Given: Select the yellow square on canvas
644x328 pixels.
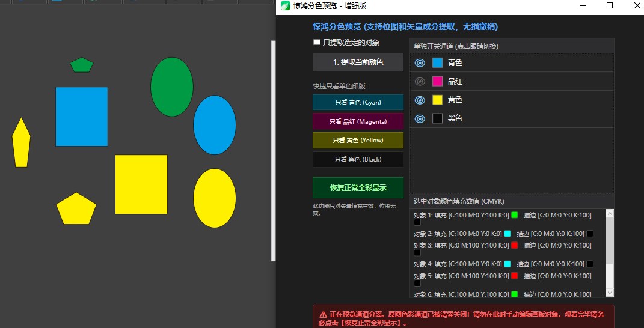Looking at the screenshot, I should coord(141,184).
